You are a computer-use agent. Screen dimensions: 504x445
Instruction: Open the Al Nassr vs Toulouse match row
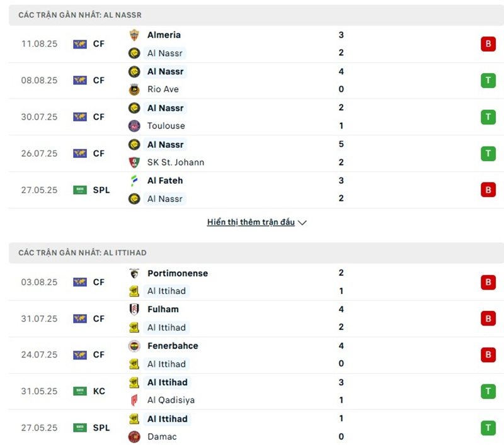click(252, 117)
